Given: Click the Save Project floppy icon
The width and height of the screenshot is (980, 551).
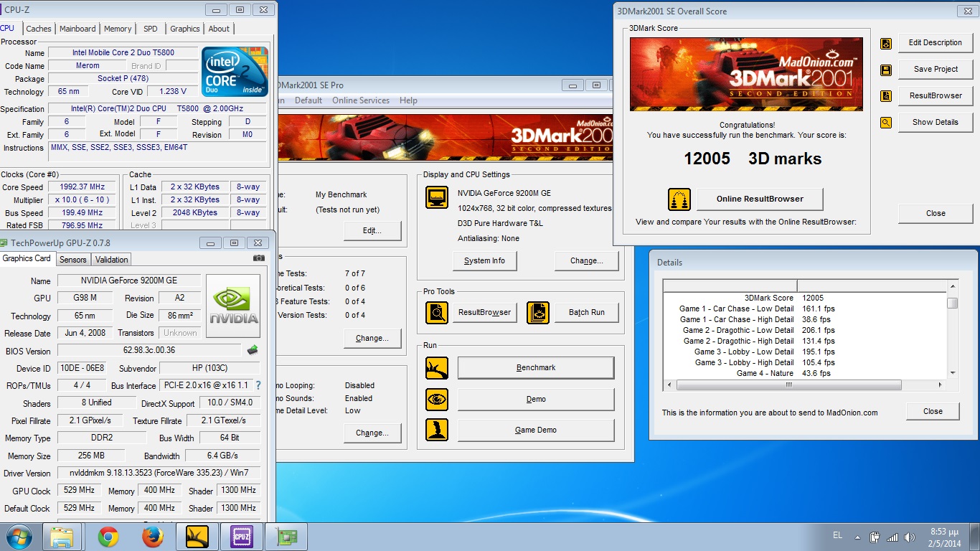Looking at the screenshot, I should pos(886,70).
